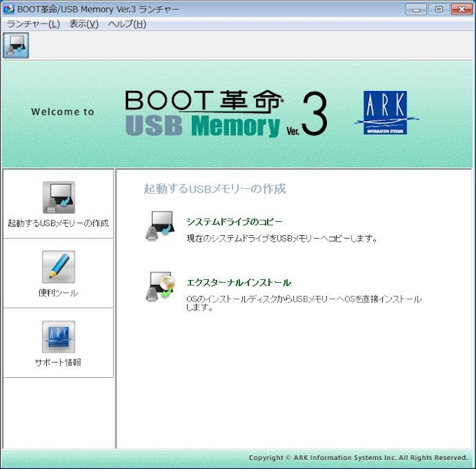Screen dimensions: 476x469
Task: Select the エクスターナルインストール link
Action: (x=238, y=283)
